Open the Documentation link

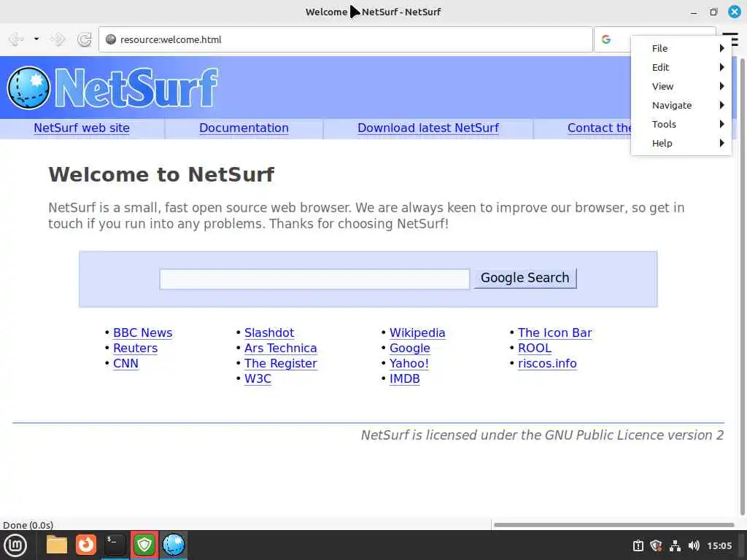[244, 128]
